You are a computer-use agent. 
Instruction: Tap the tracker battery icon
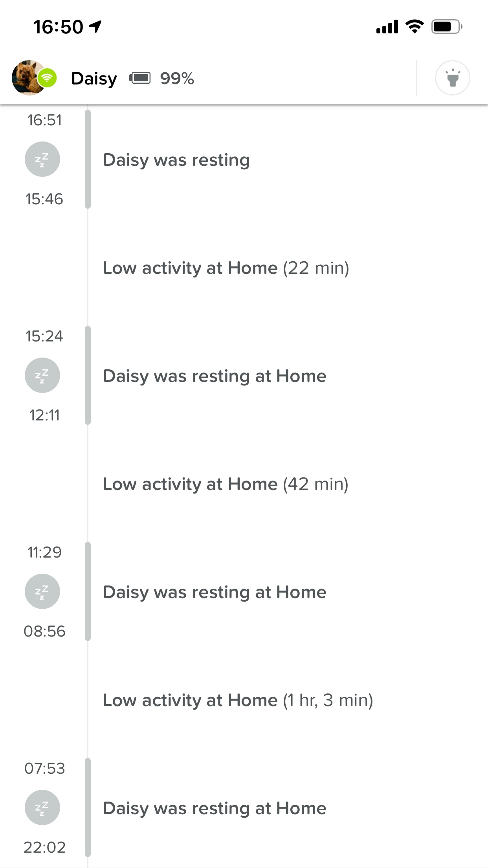click(x=140, y=78)
